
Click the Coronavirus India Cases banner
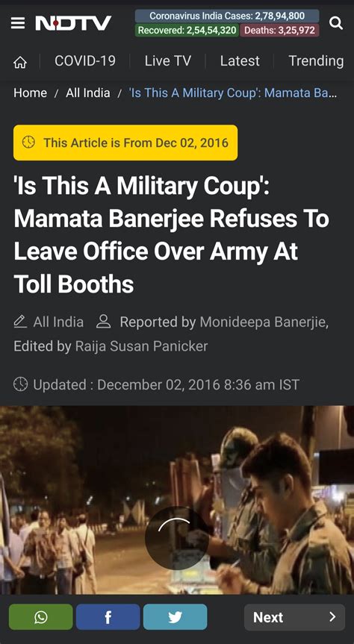(227, 16)
